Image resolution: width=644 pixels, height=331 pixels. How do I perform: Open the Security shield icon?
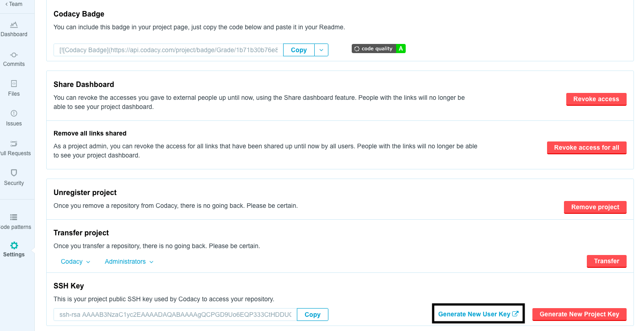click(x=14, y=173)
